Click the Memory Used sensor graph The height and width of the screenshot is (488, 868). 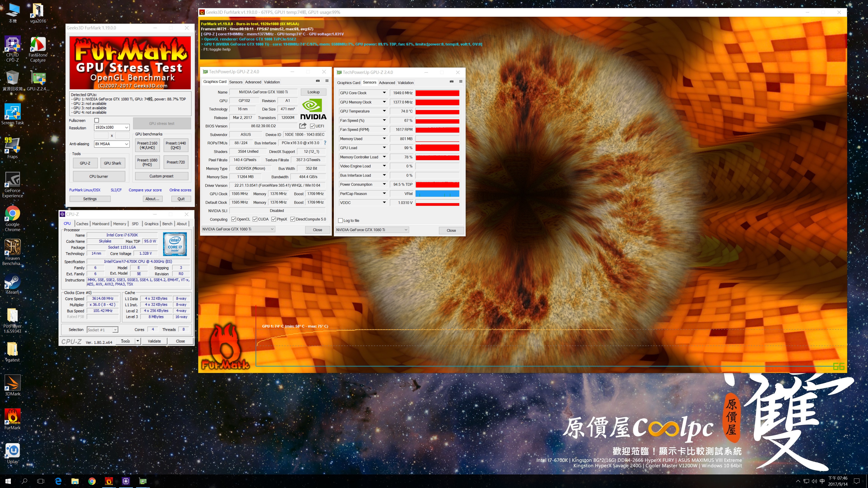coord(437,139)
